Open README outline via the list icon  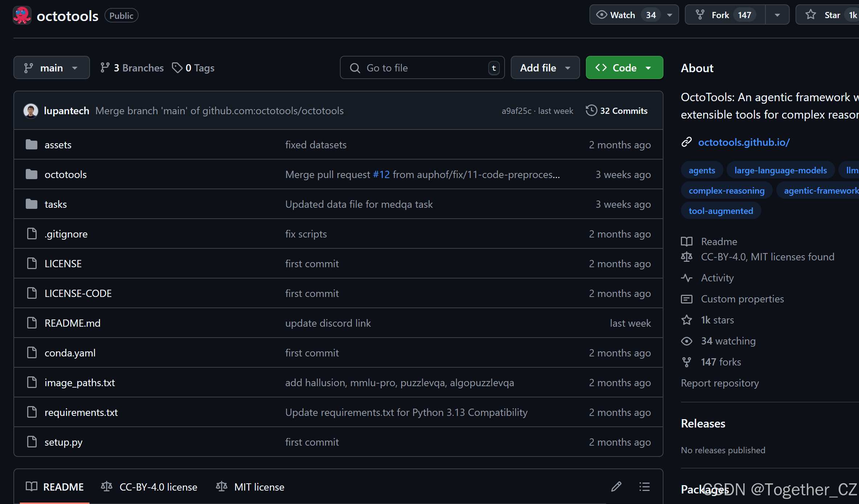tap(644, 487)
